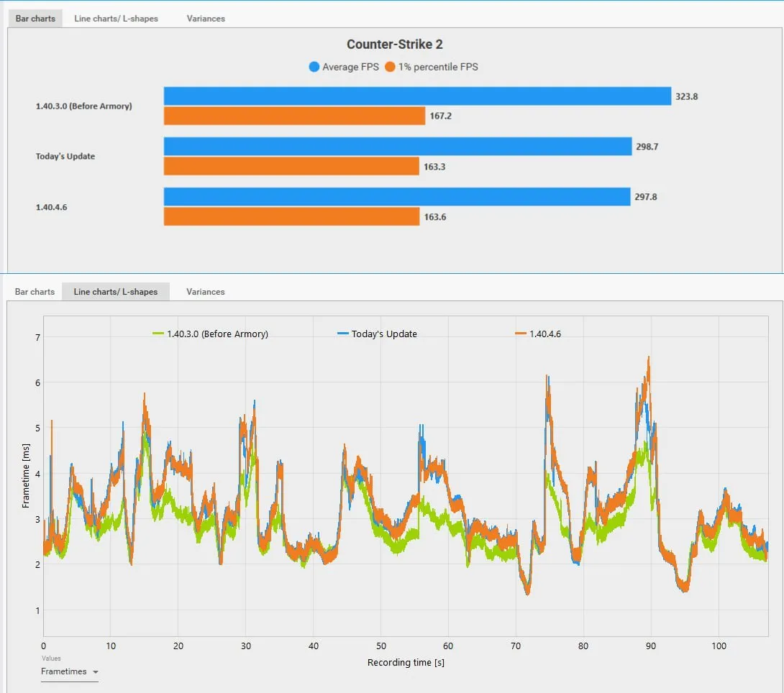Image resolution: width=784 pixels, height=693 pixels.
Task: Click the 298.7 average FPS bar
Action: (398, 147)
